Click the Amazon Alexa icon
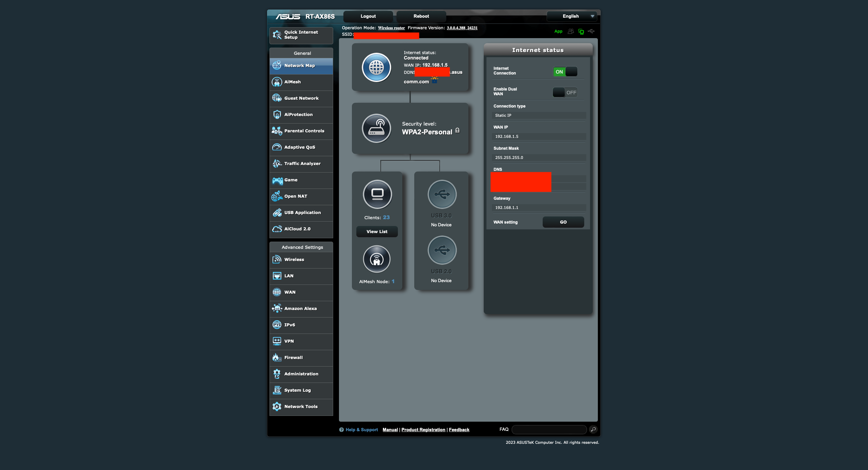 coord(277,308)
